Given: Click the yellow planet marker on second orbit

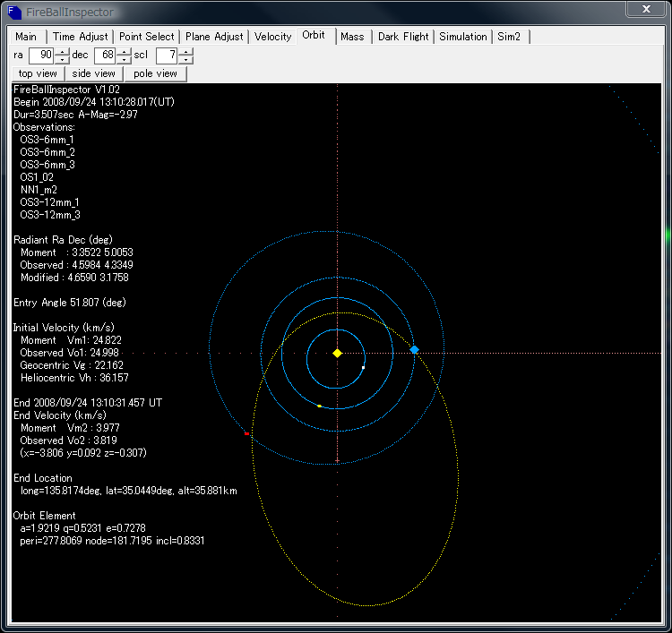Looking at the screenshot, I should tap(319, 406).
